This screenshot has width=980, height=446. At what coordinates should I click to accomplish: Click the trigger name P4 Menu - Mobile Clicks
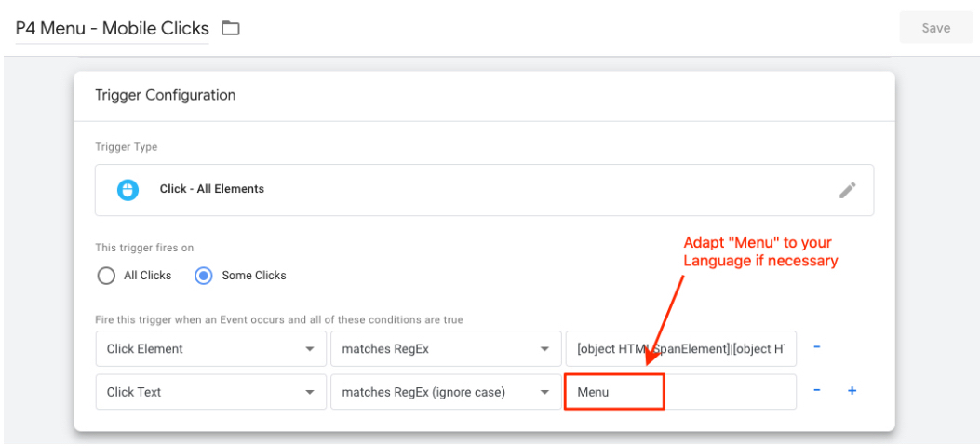coord(112,28)
